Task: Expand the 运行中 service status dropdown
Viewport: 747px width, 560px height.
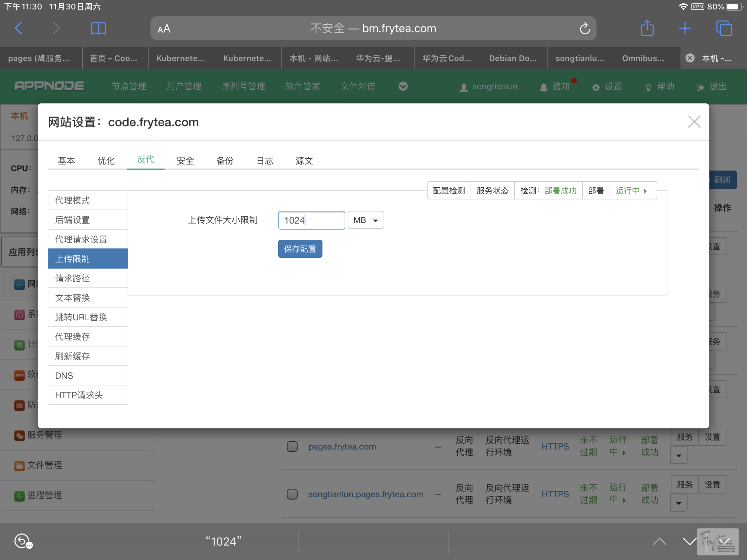Action: [x=632, y=191]
